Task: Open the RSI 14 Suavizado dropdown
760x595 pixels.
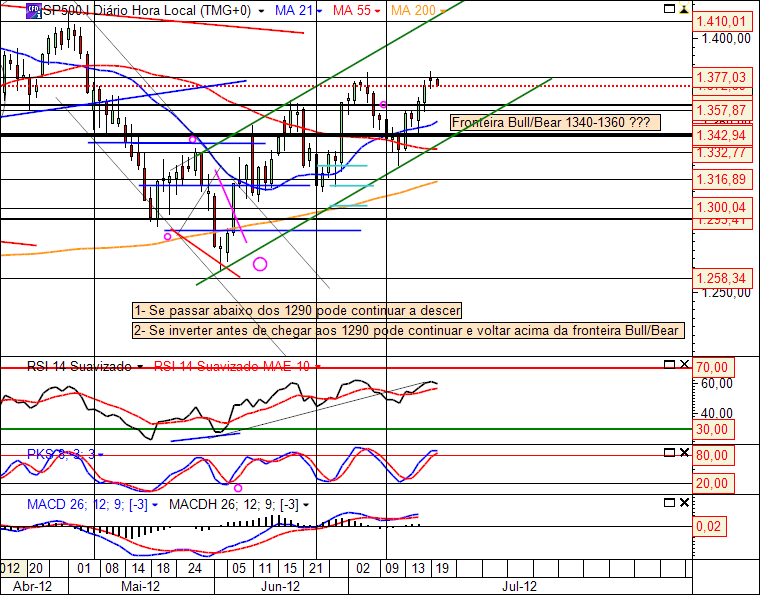Action: pyautogui.click(x=140, y=367)
